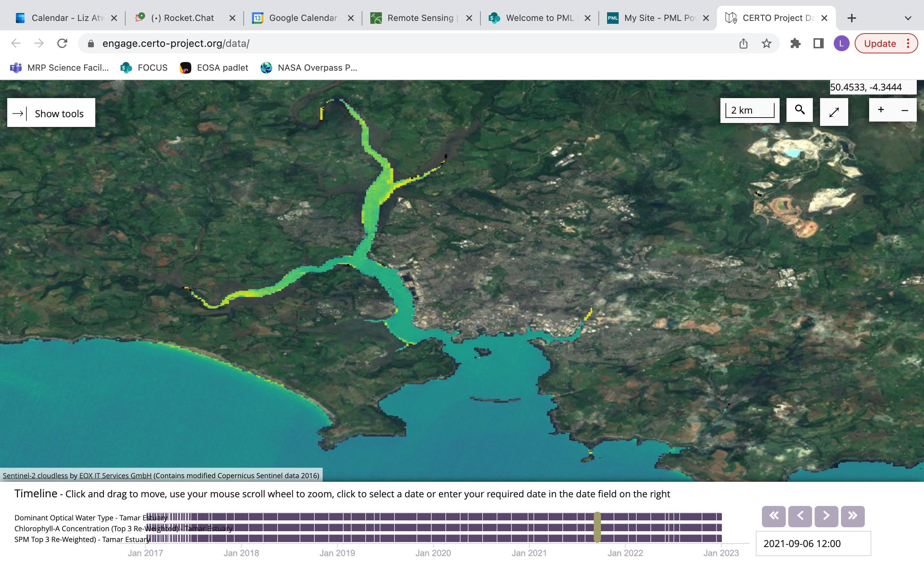Jump to first date with double-left arrows
This screenshot has height=577, width=924.
coord(773,516)
